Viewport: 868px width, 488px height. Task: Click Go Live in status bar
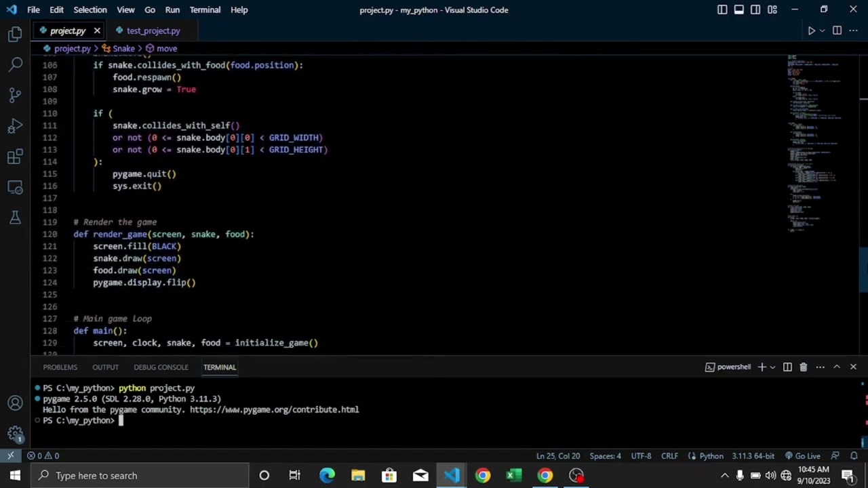[803, 456]
